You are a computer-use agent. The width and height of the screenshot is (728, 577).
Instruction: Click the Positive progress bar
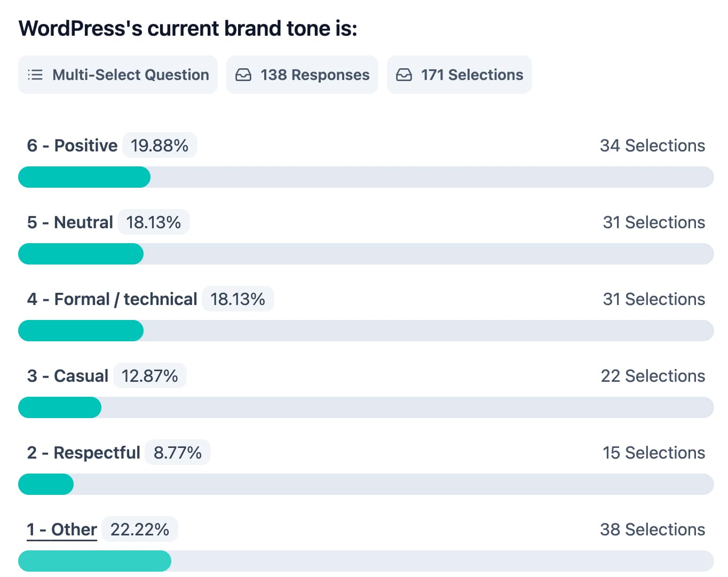coord(366,177)
